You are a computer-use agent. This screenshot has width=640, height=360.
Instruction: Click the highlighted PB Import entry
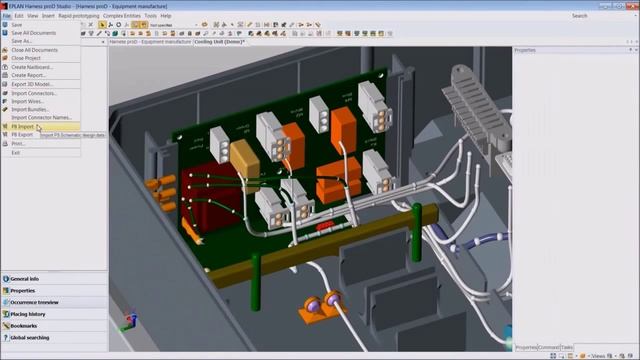(x=41, y=127)
